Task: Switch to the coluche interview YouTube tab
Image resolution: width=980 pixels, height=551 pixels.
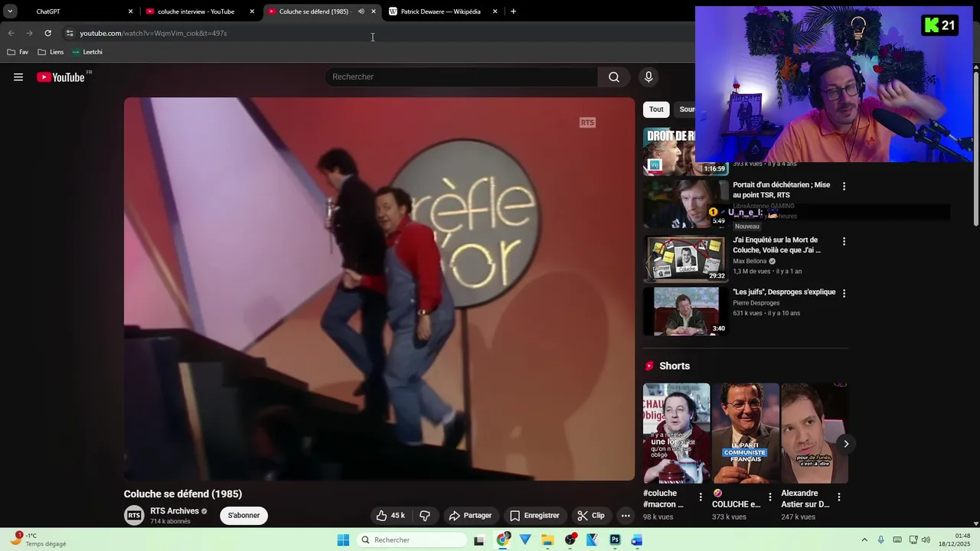Action: tap(199, 11)
